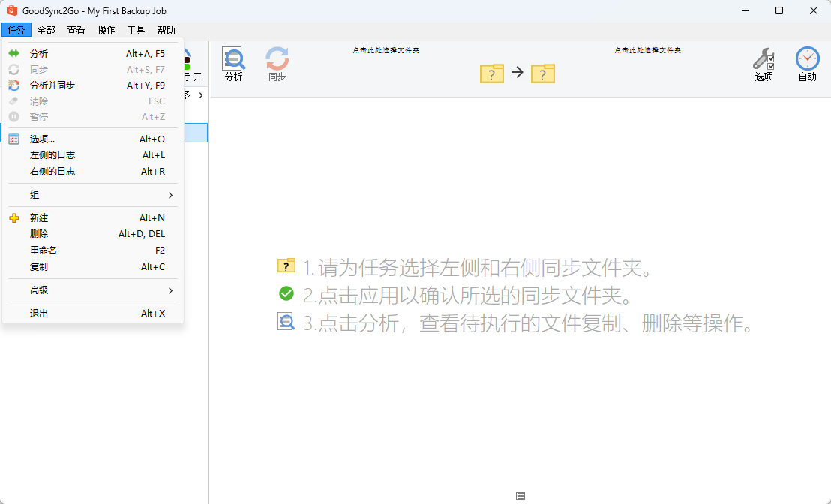Open 左侧的日志 from the menu
The image size is (831, 504).
tap(93, 154)
